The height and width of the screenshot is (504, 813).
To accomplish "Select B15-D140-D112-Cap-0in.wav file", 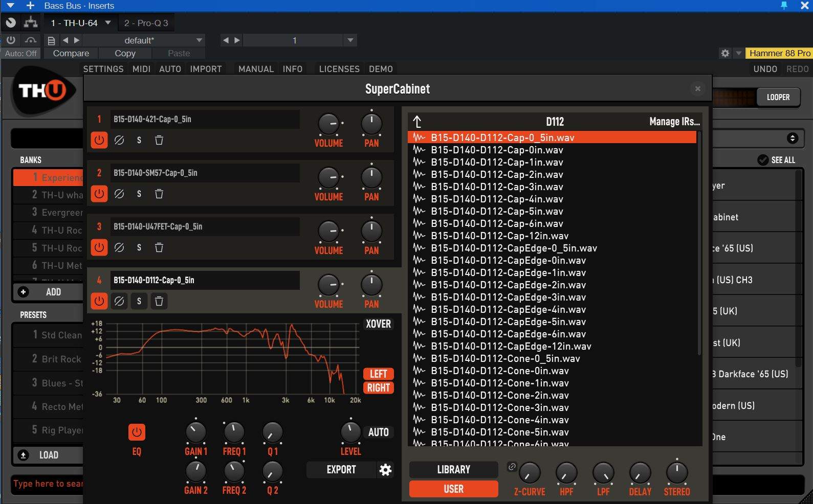I will click(552, 150).
